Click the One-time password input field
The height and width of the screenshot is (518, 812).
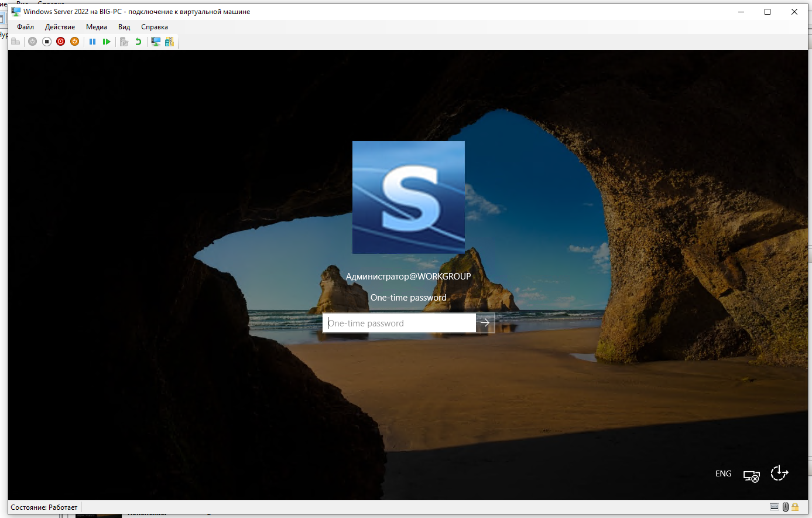click(x=398, y=323)
